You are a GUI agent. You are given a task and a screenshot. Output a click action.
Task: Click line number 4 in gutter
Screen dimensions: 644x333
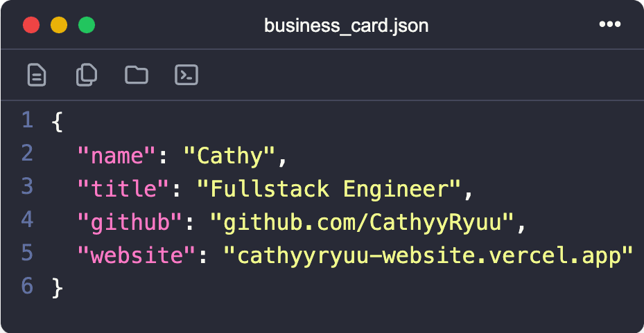click(27, 219)
